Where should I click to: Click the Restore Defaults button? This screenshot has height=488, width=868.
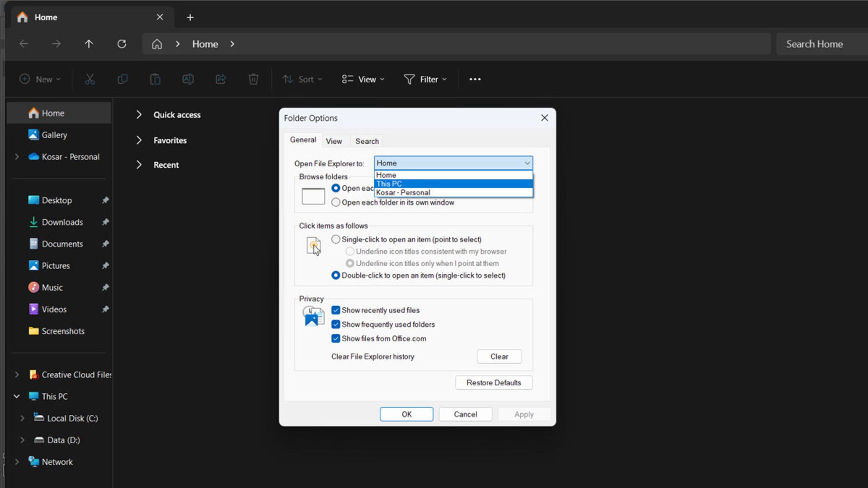pyautogui.click(x=493, y=383)
